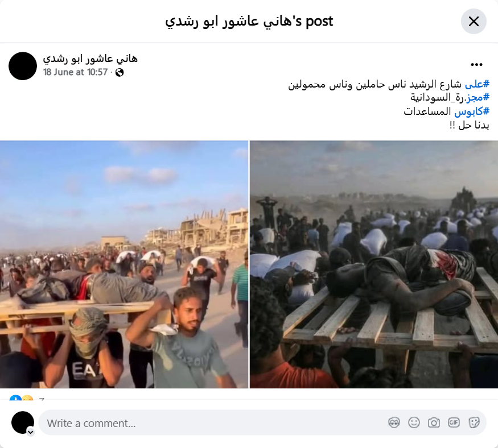This screenshot has width=498, height=448.
Task: Open the sticker picker icon
Action: point(474,422)
